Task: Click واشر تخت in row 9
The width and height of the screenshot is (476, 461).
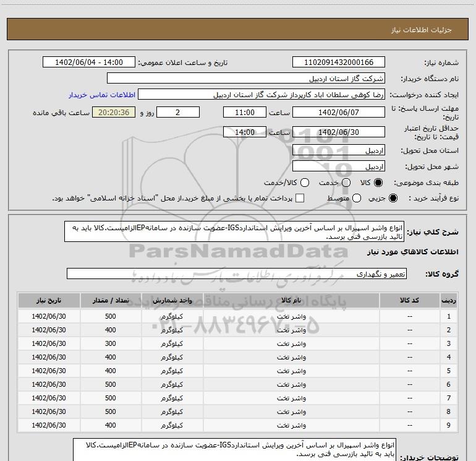Action: [x=291, y=425]
